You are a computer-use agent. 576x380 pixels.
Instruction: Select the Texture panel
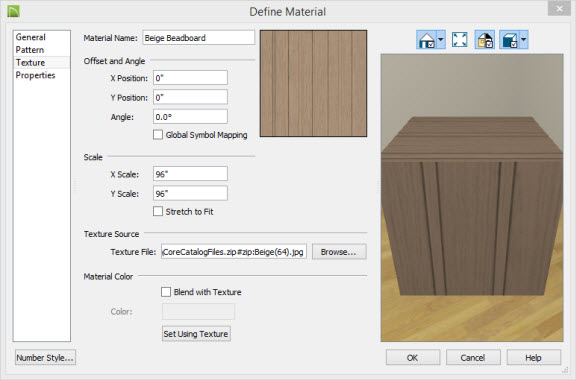(x=30, y=62)
